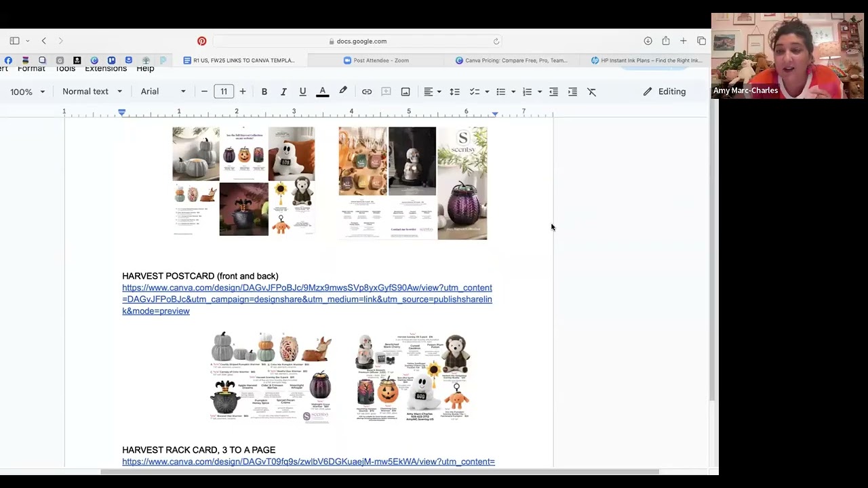Click the HARVEST POSTCARD (front and back) heading

tap(200, 276)
